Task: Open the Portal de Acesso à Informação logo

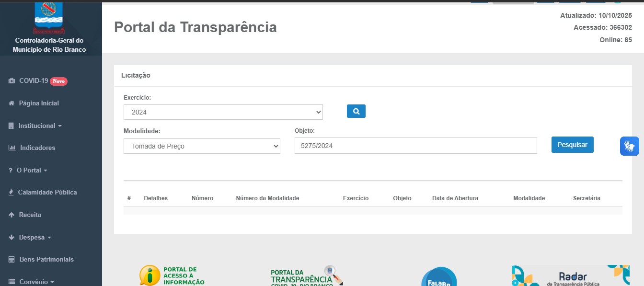Action: point(172,275)
